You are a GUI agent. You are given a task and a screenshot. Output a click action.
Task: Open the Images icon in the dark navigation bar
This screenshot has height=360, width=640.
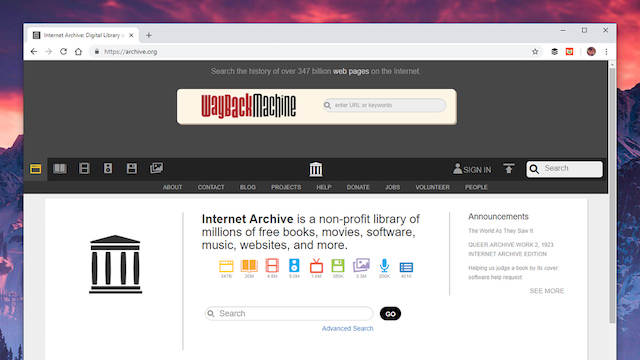[156, 168]
